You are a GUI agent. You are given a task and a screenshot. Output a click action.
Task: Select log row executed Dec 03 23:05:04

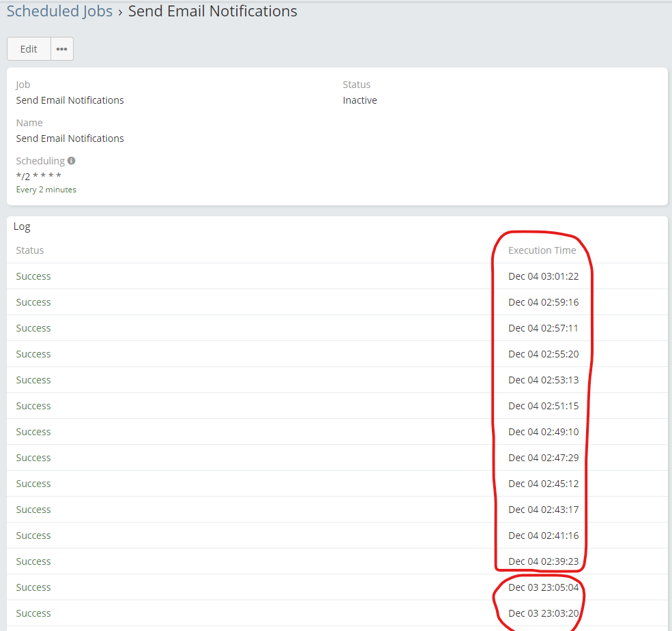(x=543, y=587)
